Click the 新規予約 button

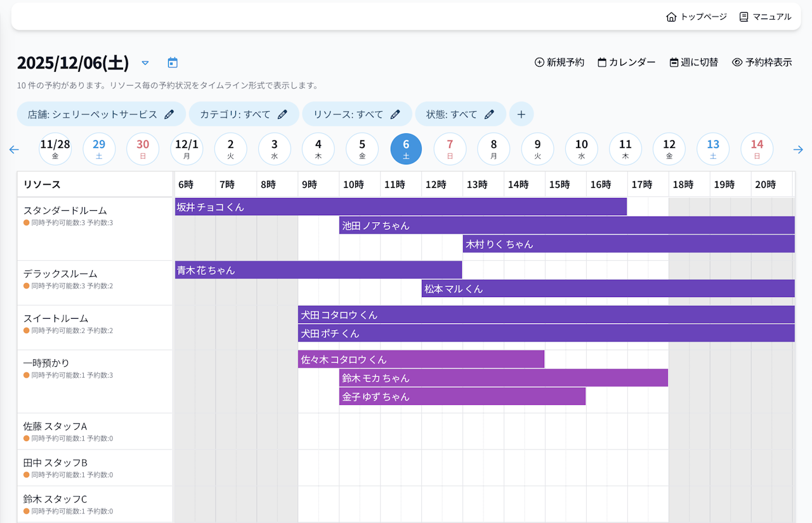click(559, 62)
